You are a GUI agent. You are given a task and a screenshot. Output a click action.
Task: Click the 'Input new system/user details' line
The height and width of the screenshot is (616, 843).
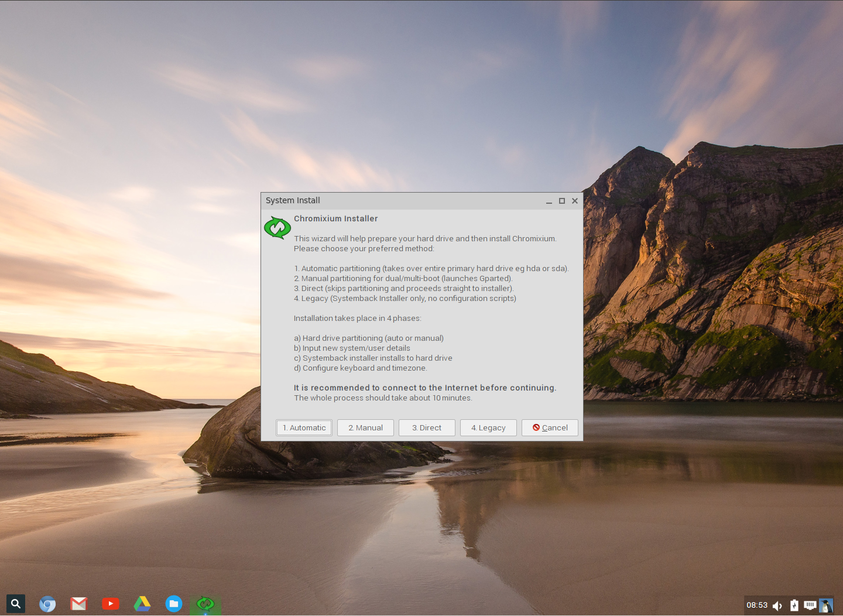tap(352, 348)
